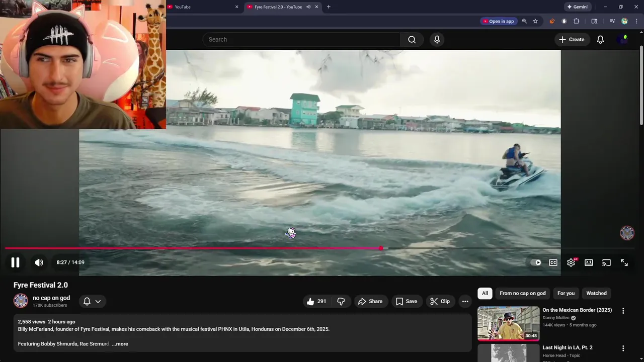Screen dimensions: 644x362
Task: Select the Watched chip
Action: point(596,293)
